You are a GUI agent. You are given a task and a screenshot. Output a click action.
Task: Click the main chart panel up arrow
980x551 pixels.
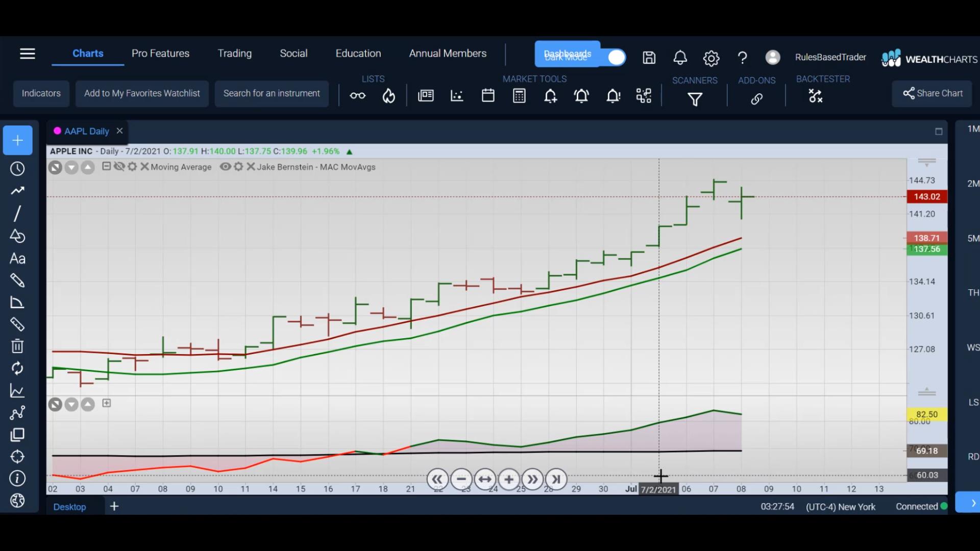click(x=88, y=167)
